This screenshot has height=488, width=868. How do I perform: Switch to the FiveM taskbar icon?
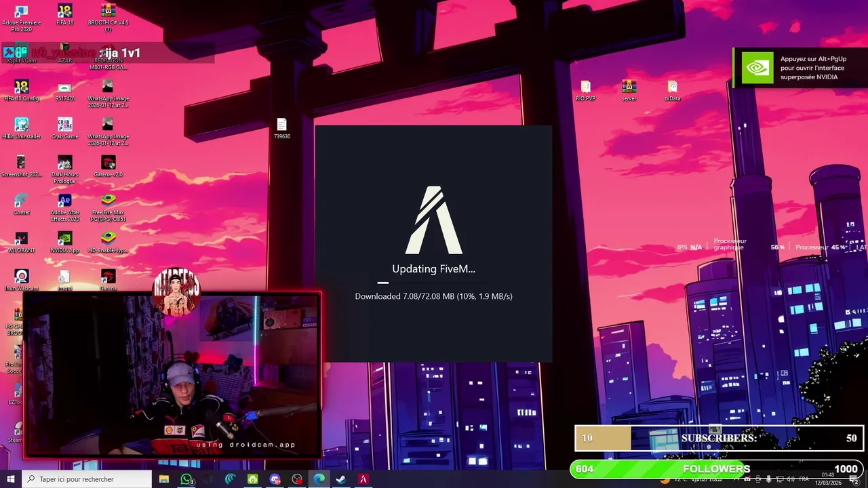coord(363,479)
